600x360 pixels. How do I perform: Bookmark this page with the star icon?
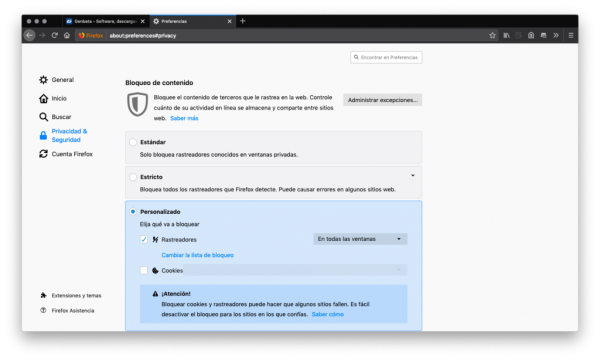click(492, 36)
